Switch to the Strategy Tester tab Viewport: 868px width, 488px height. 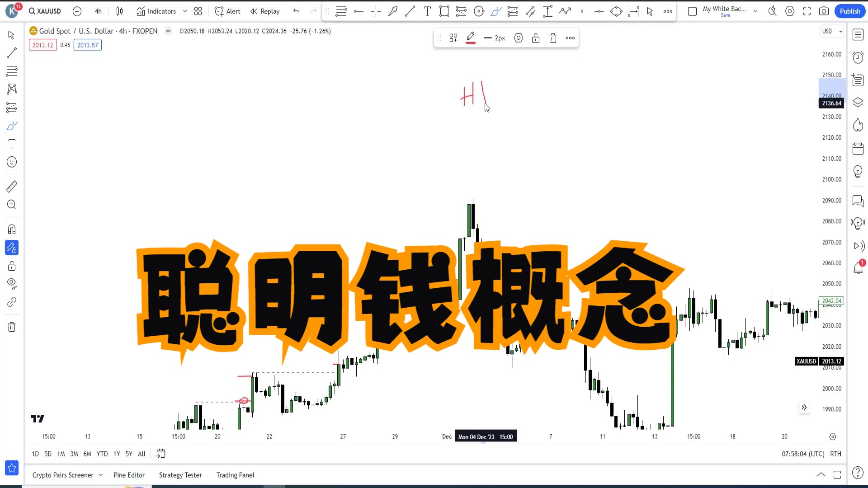[x=180, y=475]
